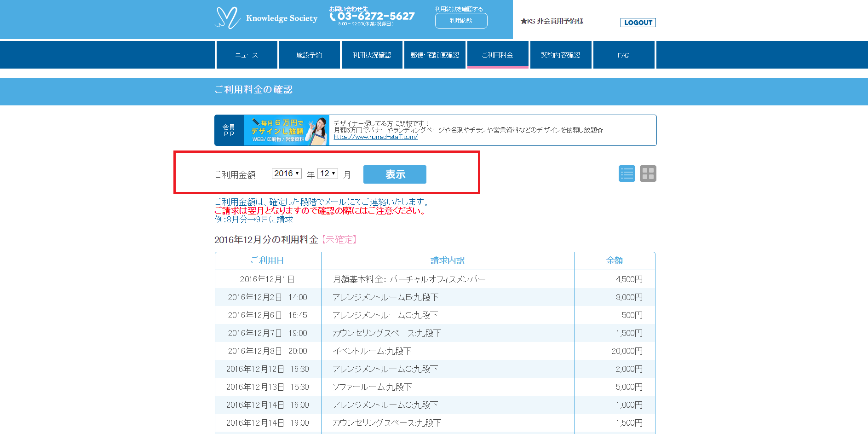
Task: Click the ご利用日 column header
Action: pos(267,260)
